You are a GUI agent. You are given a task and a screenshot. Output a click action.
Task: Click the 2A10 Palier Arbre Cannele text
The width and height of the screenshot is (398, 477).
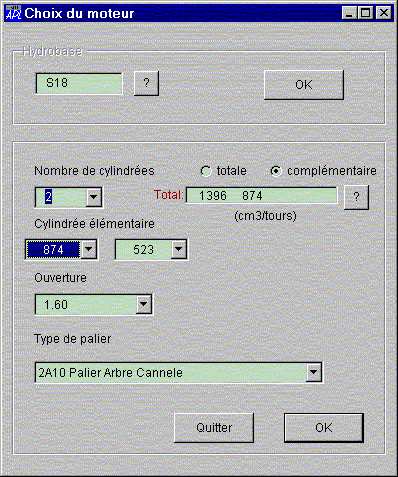[110, 373]
